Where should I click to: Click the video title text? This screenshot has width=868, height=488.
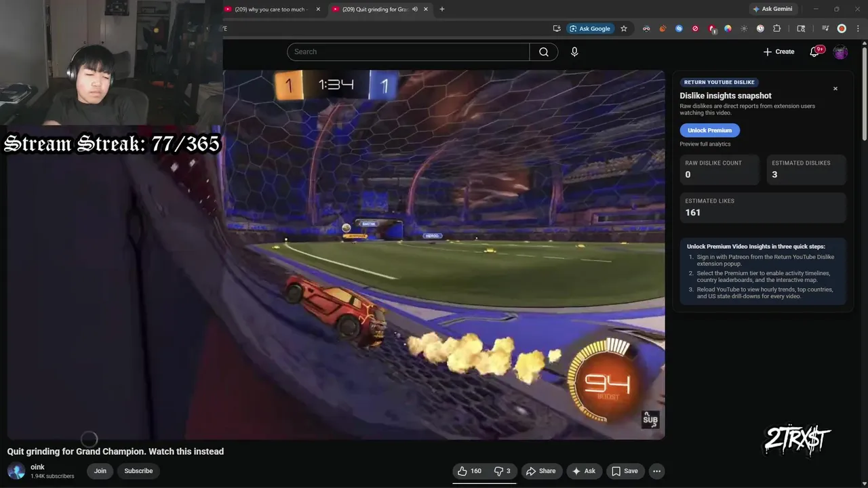tap(115, 451)
